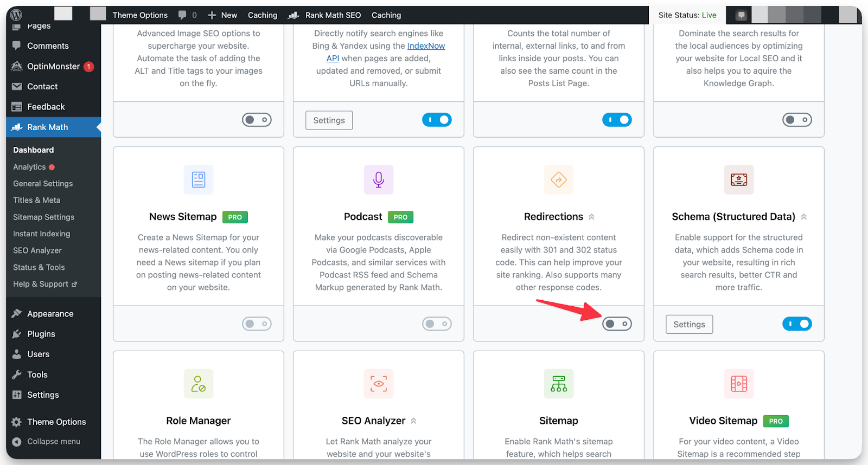Click the Contact envelope sidebar icon
Viewport: 868px width, 465px height.
click(17, 86)
